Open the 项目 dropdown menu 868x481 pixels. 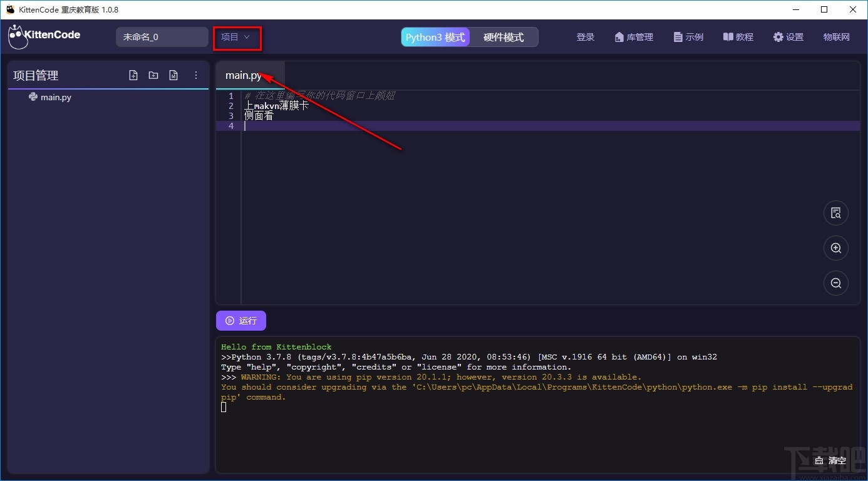click(x=236, y=37)
